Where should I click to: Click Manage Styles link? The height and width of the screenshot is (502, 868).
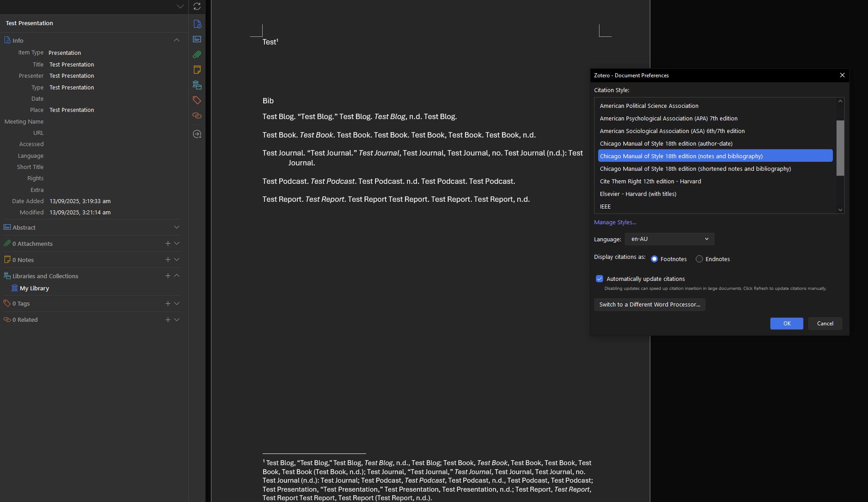(x=615, y=222)
